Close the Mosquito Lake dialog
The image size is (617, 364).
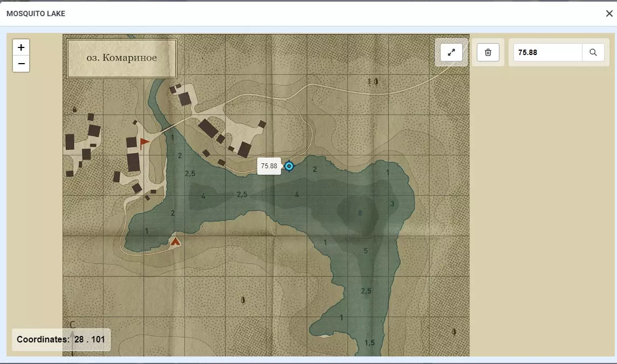click(x=609, y=13)
